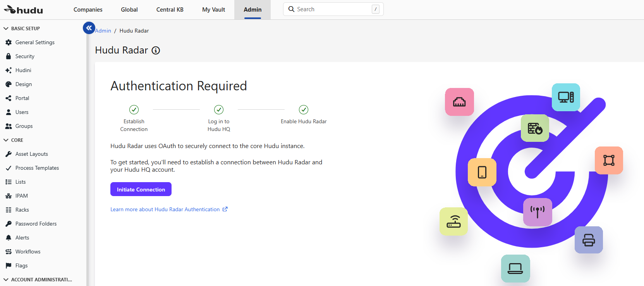Click the Workflows icon in sidebar

tap(9, 252)
